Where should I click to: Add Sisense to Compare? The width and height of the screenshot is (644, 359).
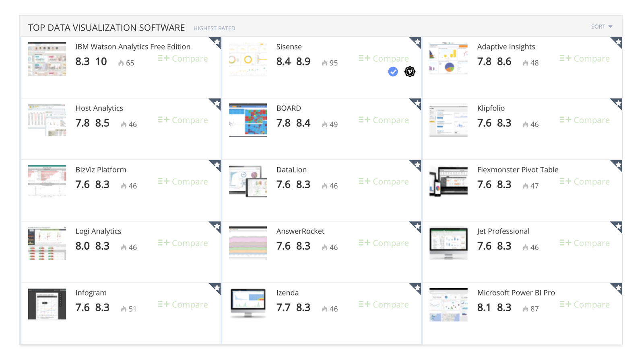(384, 59)
